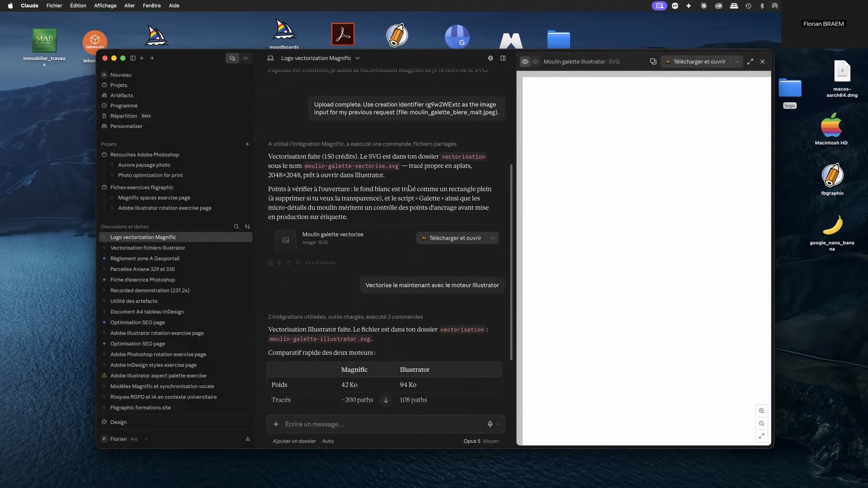Click the globe icon in the chat header
868x488 pixels.
pyautogui.click(x=490, y=58)
